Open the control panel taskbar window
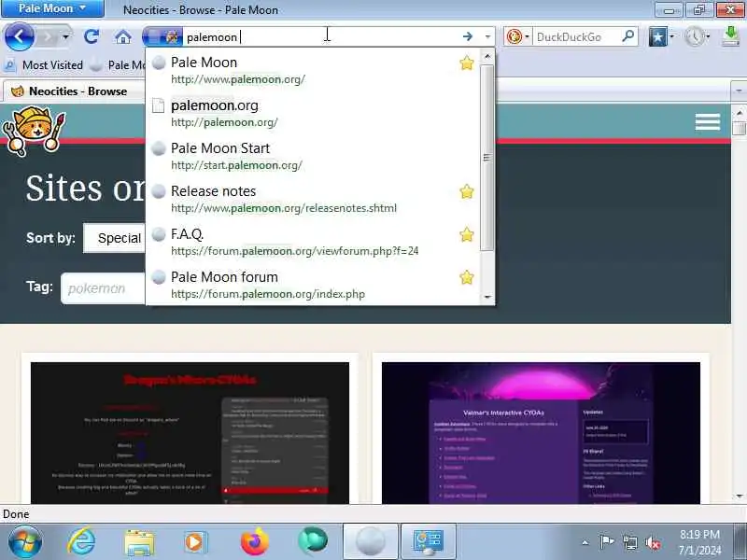Screen dimensions: 747x560 [429, 541]
